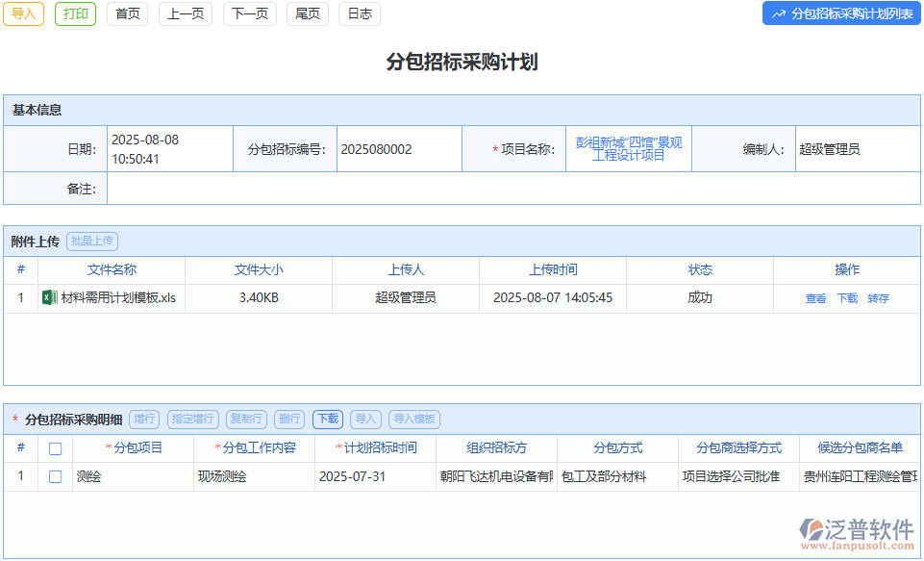Select the Excel file icon for 材料需用计划模板.xls

point(50,298)
